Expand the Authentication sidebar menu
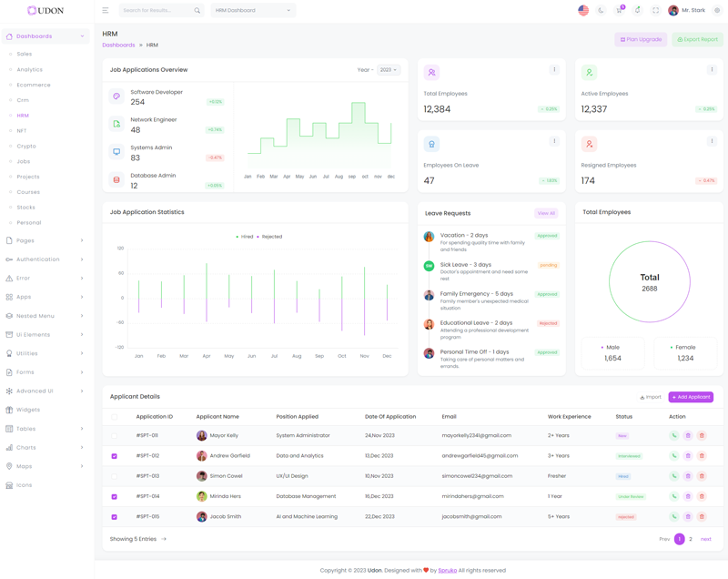 (x=45, y=259)
